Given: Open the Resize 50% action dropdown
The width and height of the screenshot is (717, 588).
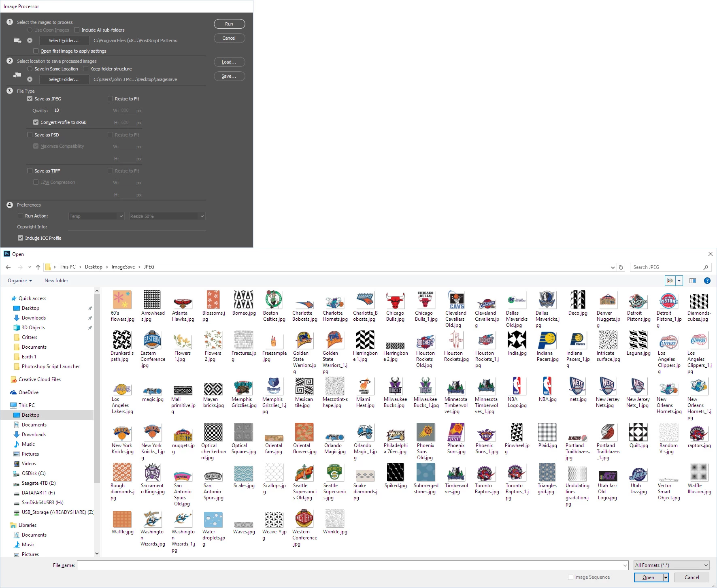Looking at the screenshot, I should tap(167, 216).
